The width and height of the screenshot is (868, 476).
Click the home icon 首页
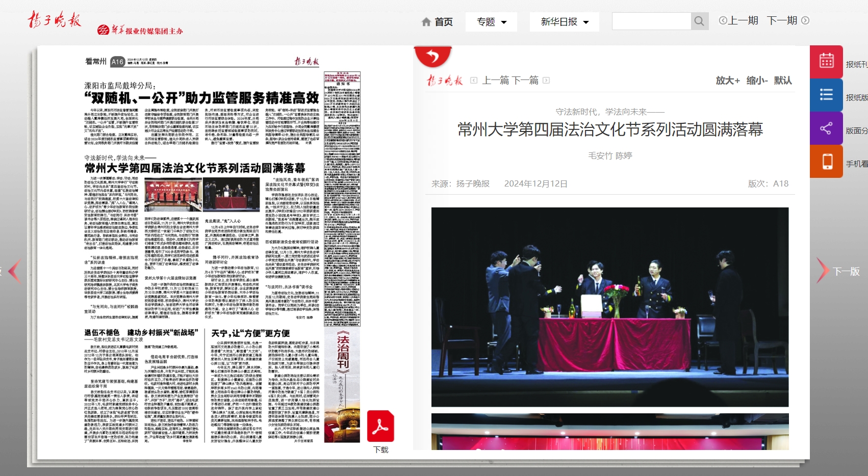pyautogui.click(x=437, y=22)
